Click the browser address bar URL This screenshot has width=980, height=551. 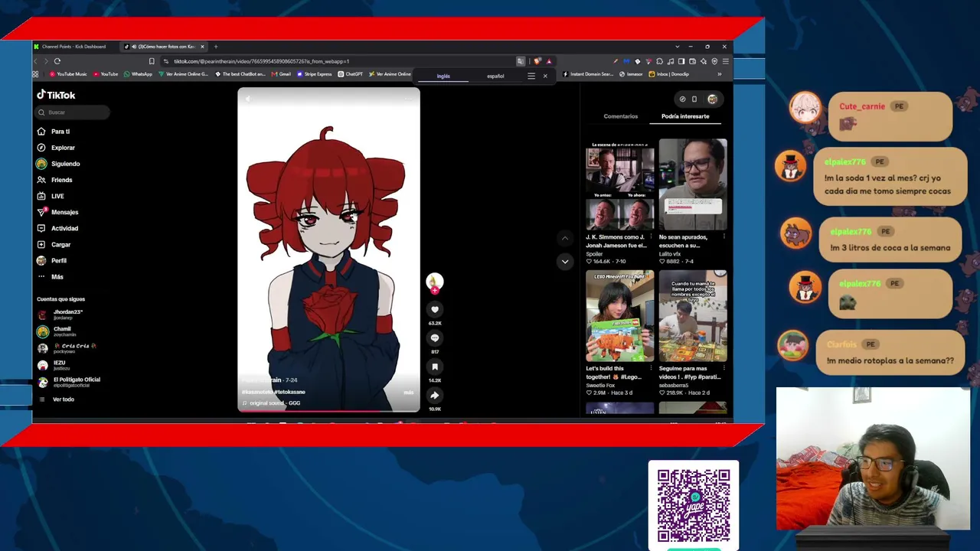tap(261, 61)
